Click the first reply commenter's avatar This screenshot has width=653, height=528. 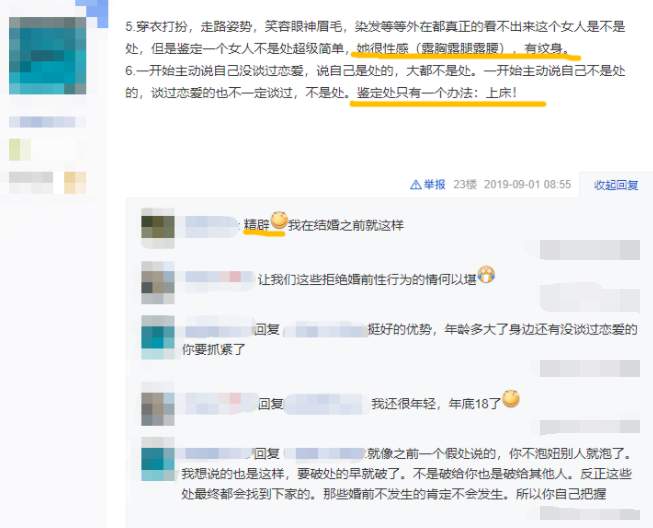pyautogui.click(x=158, y=227)
